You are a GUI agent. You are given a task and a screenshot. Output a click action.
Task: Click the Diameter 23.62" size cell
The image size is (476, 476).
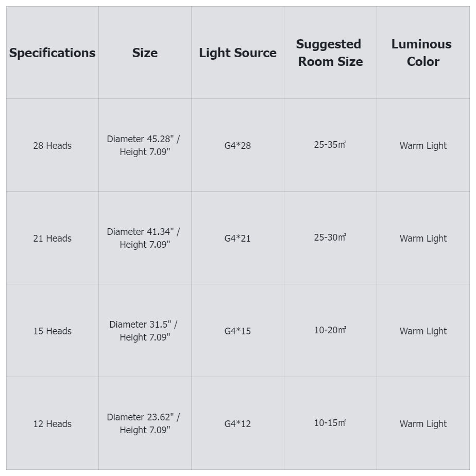point(144,423)
